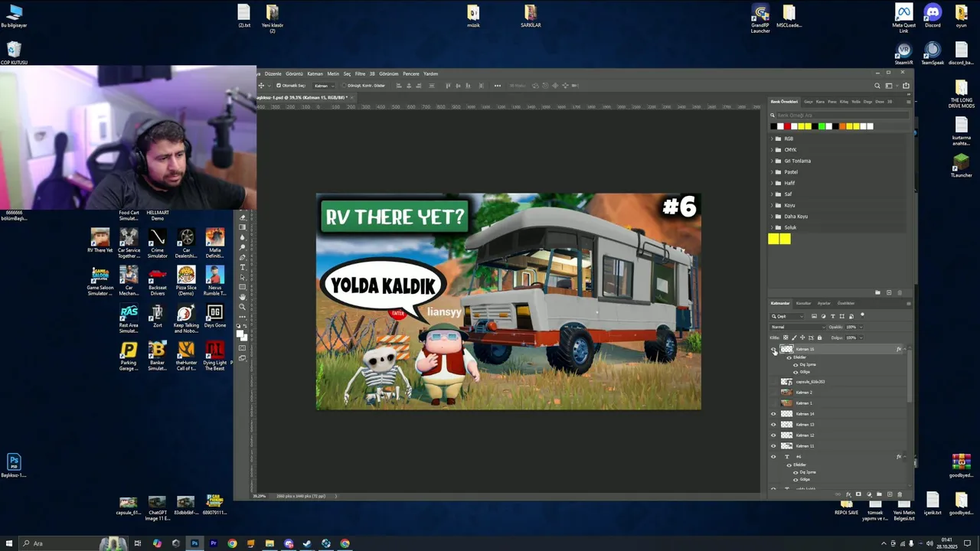Screen dimensions: 980x551
Task: Pick the red swatch in recent colors
Action: (x=787, y=126)
